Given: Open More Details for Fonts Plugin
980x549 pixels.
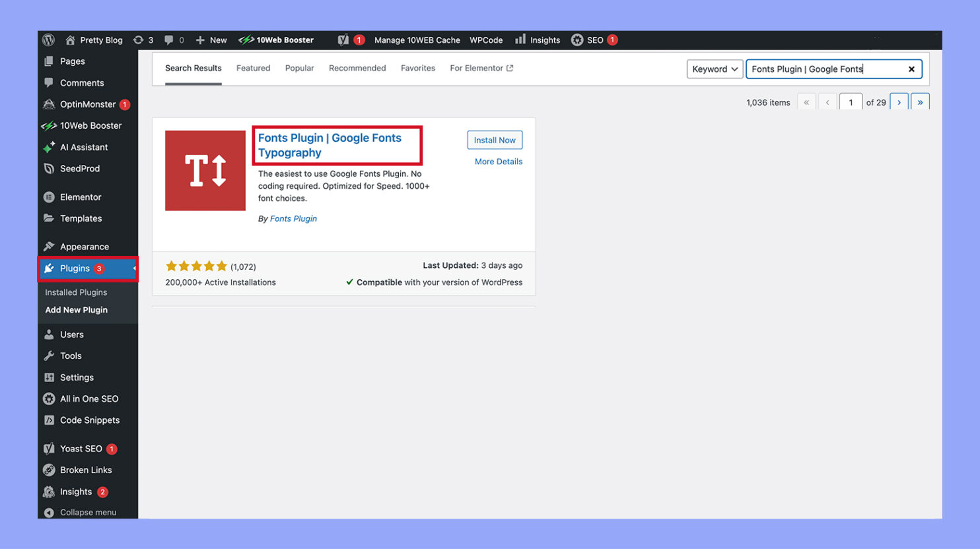Looking at the screenshot, I should [x=498, y=162].
